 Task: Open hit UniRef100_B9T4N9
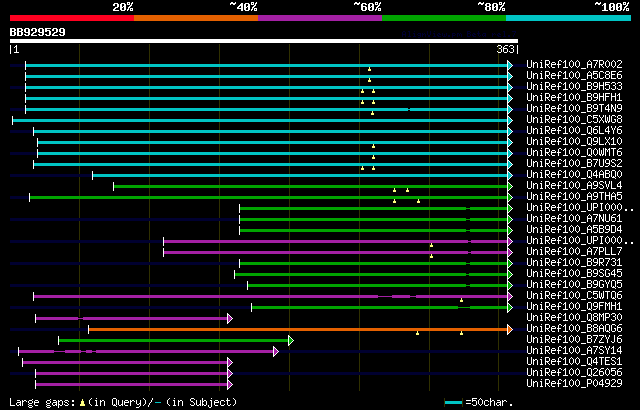574,108
